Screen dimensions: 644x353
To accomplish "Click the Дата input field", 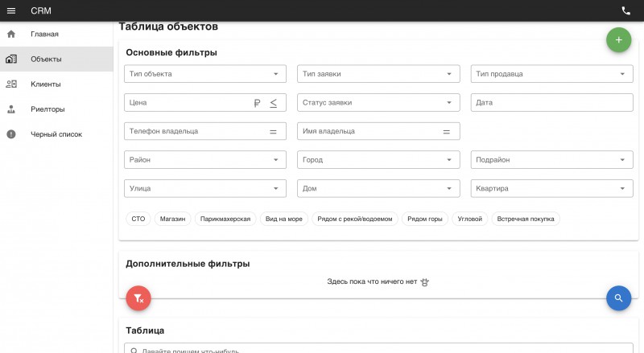I will pyautogui.click(x=551, y=103).
